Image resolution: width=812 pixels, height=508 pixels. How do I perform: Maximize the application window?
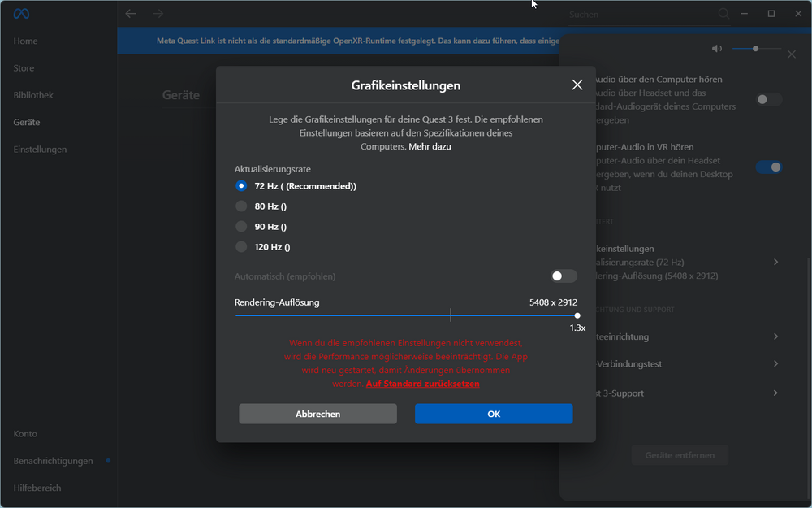coord(771,14)
